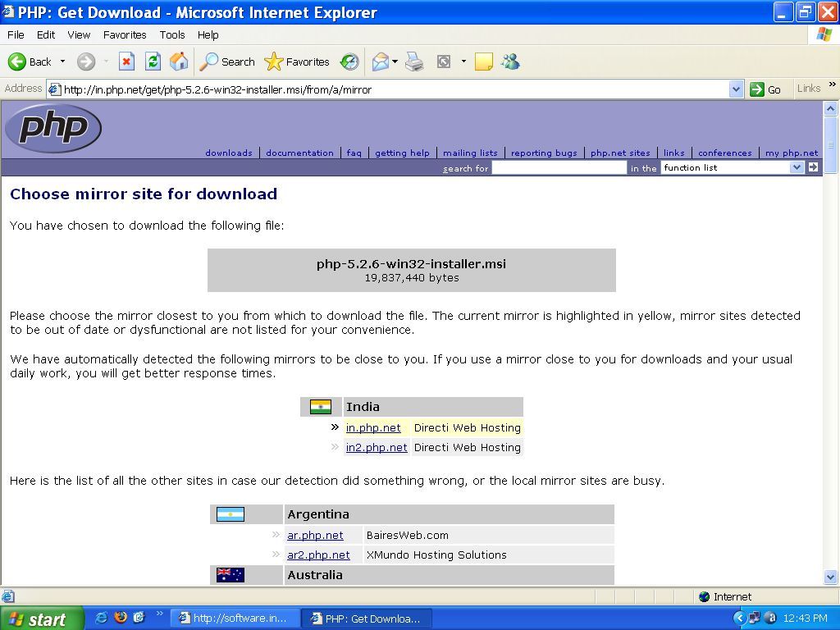Viewport: 840px width, 630px height.
Task: Click the Mail envelope icon
Action: [x=379, y=62]
